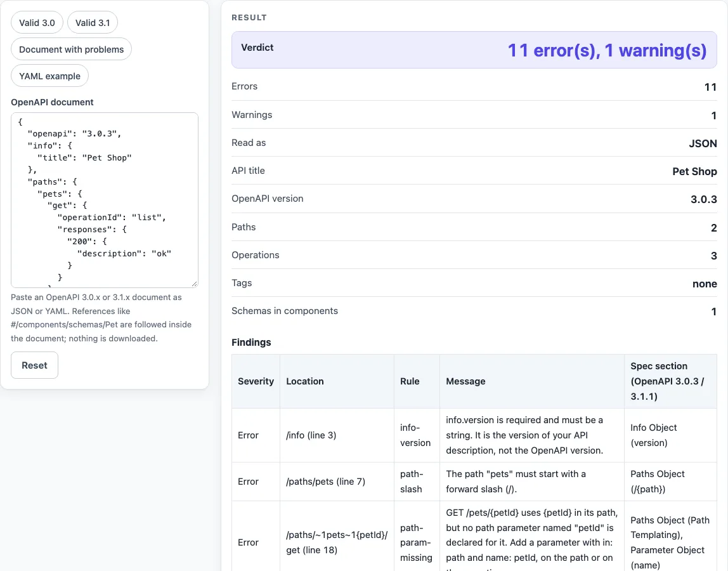Screen dimensions: 728x571
Task: Click the RESULT section heading
Action: (249, 18)
